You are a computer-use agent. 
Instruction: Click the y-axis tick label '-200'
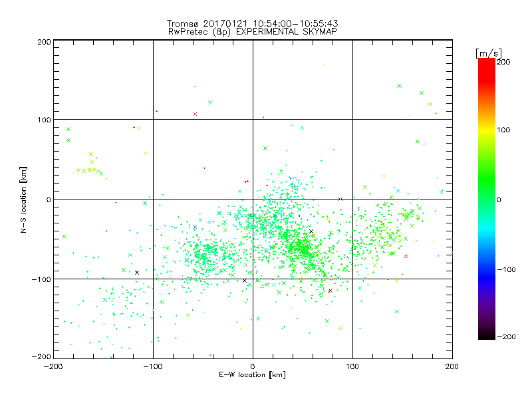tap(41, 356)
